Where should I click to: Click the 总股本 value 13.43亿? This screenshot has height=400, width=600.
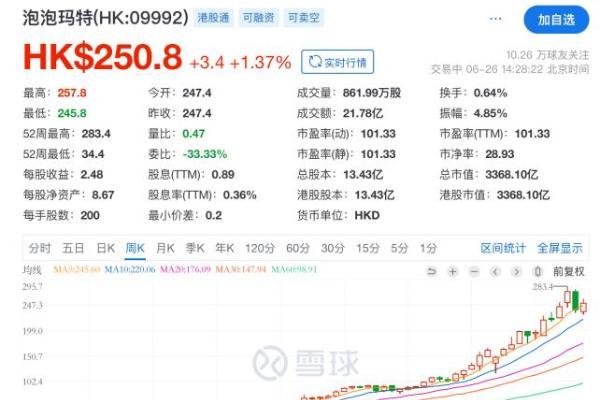click(x=363, y=175)
